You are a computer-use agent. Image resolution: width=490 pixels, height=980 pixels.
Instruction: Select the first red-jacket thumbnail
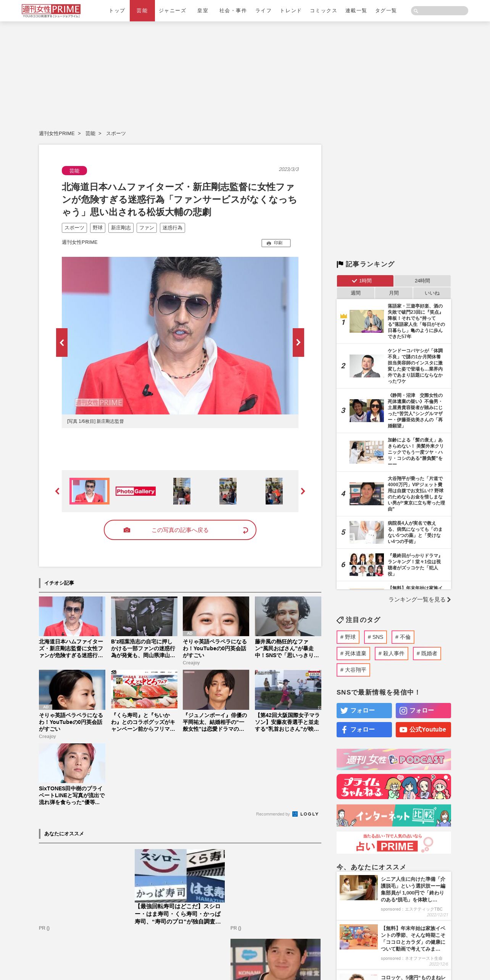point(89,491)
